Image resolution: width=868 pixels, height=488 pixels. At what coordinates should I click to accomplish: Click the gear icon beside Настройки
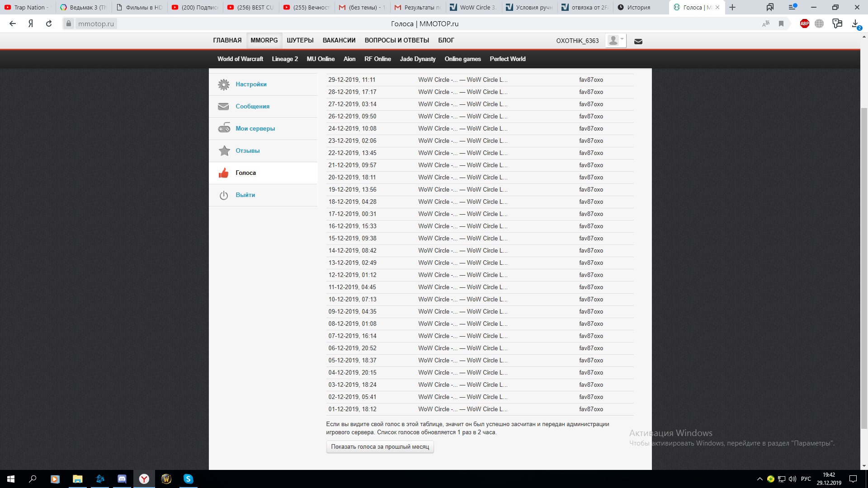click(x=223, y=84)
